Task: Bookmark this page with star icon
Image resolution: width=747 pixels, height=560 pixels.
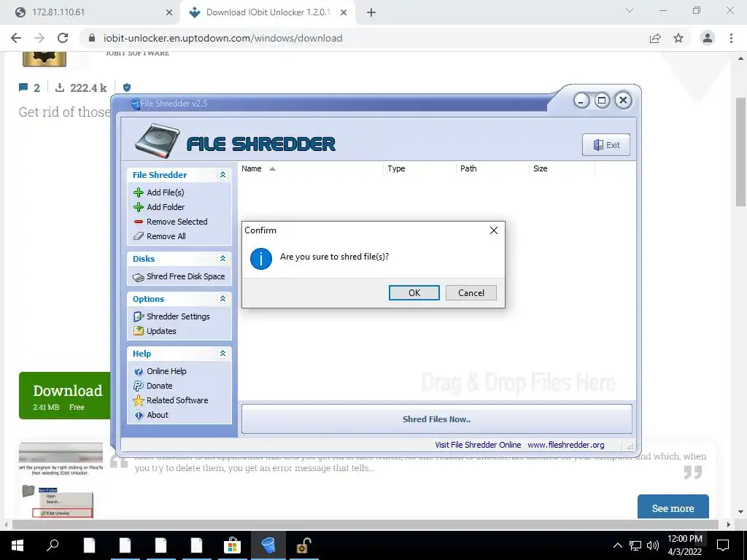Action: [x=678, y=38]
